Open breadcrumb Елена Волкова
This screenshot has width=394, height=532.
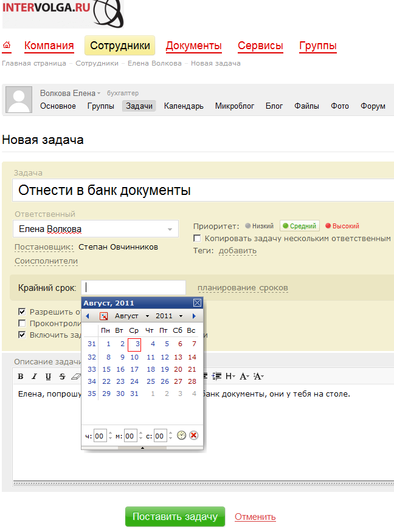154,63
